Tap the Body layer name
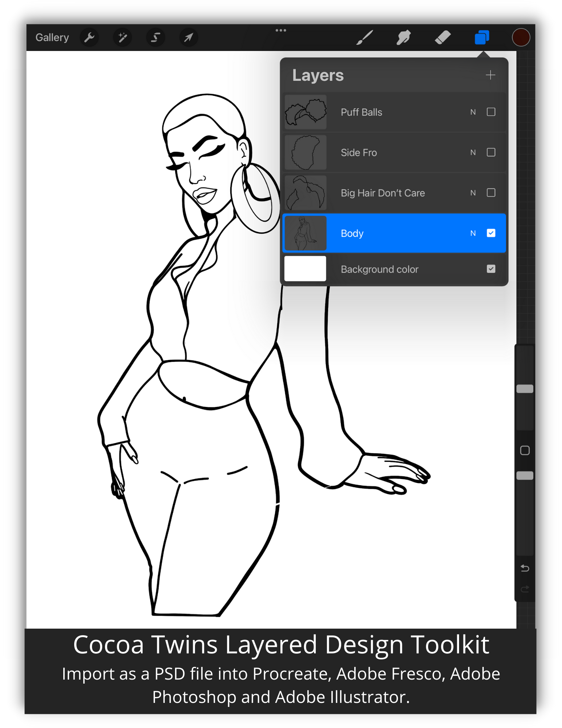The image size is (562, 728). point(352,233)
